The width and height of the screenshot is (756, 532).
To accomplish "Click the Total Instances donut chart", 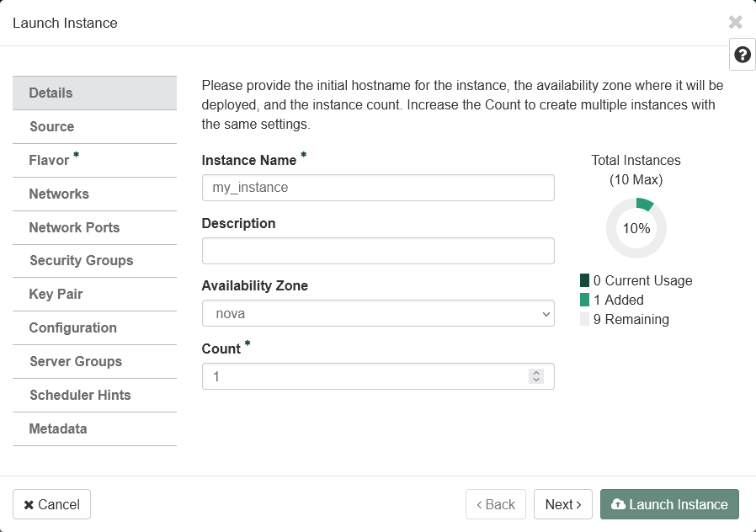I will coord(636,228).
